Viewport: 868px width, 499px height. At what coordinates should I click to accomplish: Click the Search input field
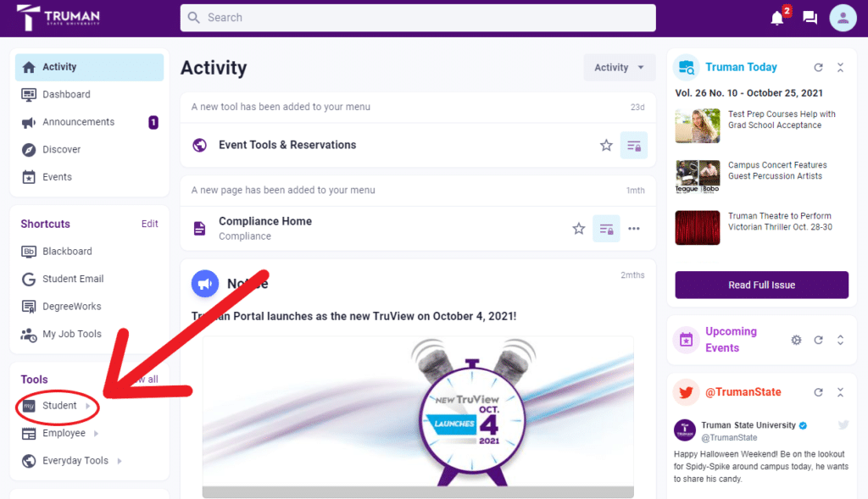pyautogui.click(x=418, y=18)
